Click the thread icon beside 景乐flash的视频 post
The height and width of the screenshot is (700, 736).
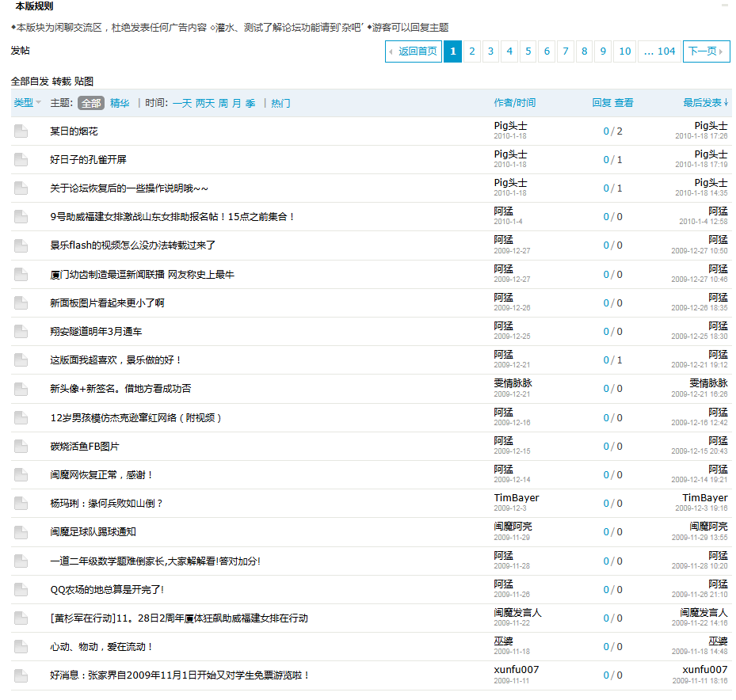(x=21, y=245)
